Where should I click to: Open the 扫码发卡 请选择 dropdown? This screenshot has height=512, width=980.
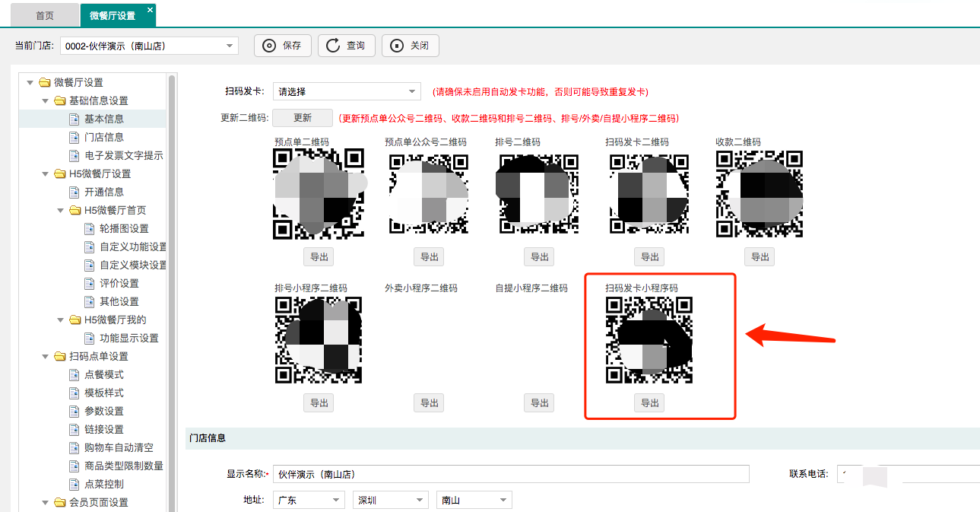[x=347, y=91]
